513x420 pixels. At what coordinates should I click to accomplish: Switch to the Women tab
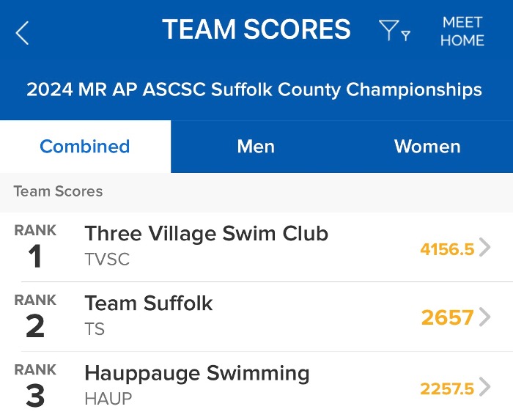(x=427, y=147)
